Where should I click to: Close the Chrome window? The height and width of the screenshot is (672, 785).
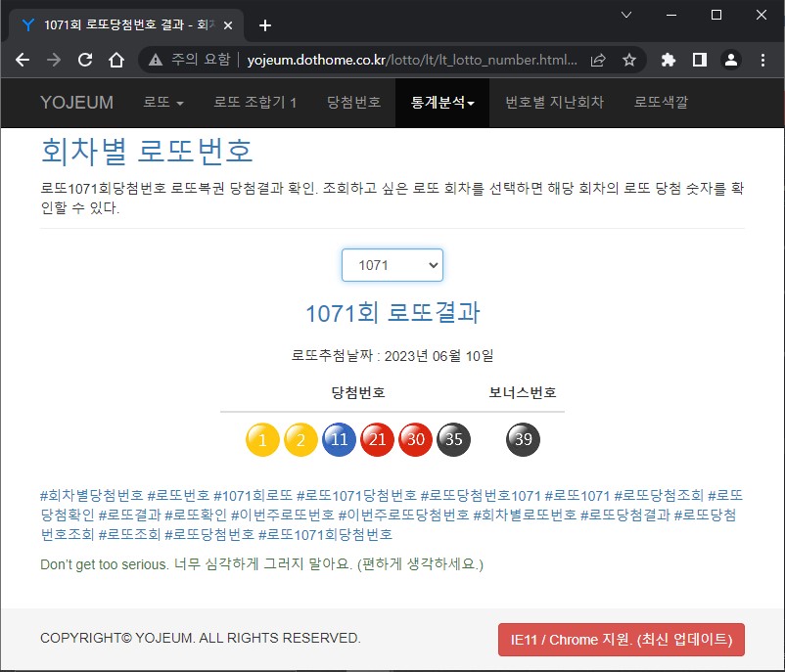(761, 15)
